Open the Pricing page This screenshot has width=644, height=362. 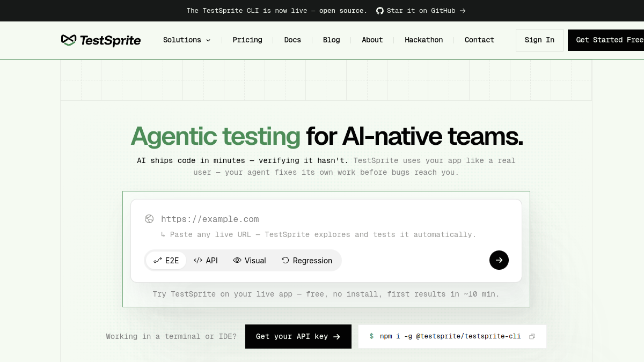(x=247, y=40)
